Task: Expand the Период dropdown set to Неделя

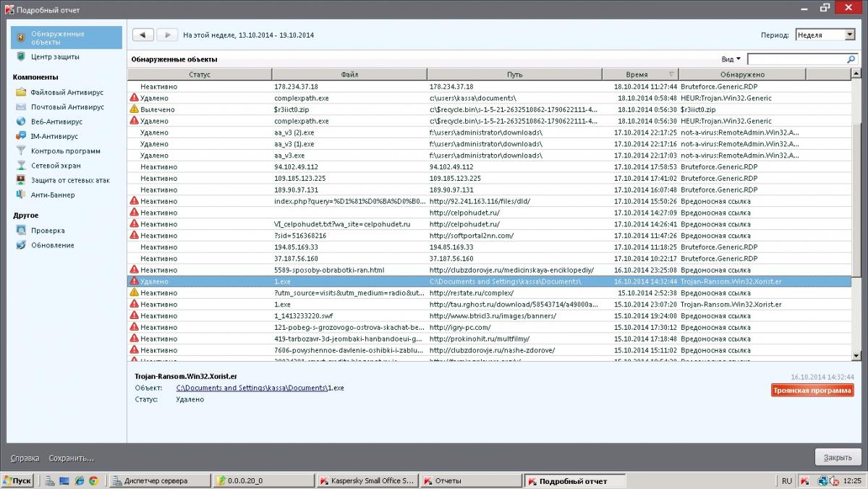Action: (x=825, y=35)
